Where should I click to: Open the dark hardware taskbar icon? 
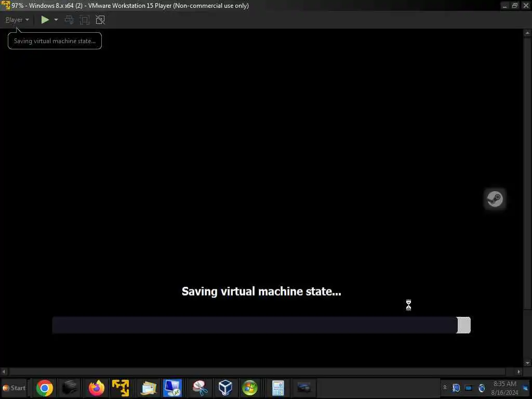pos(303,388)
